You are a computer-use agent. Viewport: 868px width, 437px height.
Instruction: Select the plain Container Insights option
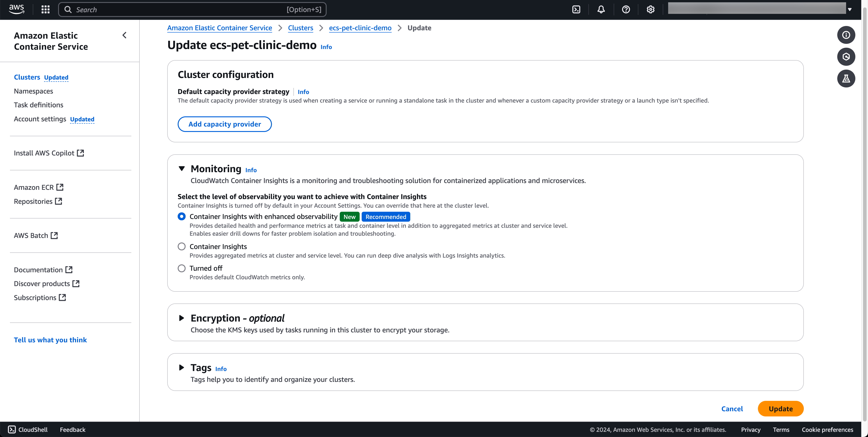[182, 247]
